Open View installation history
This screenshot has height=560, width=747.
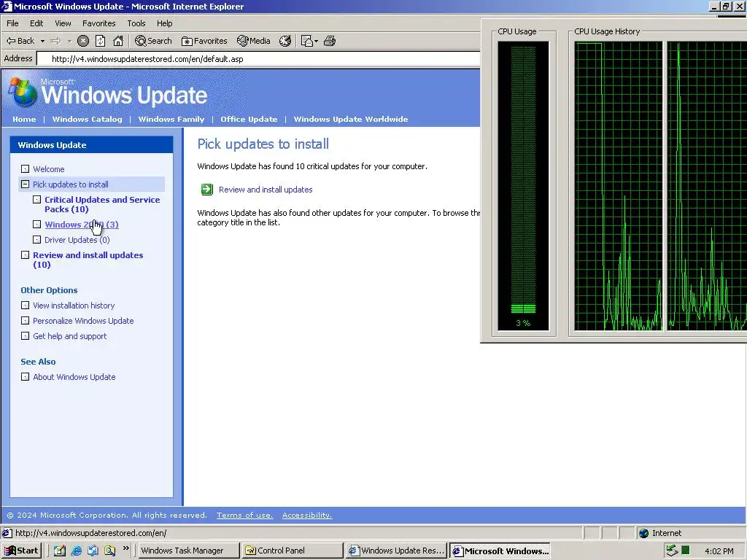tap(74, 306)
